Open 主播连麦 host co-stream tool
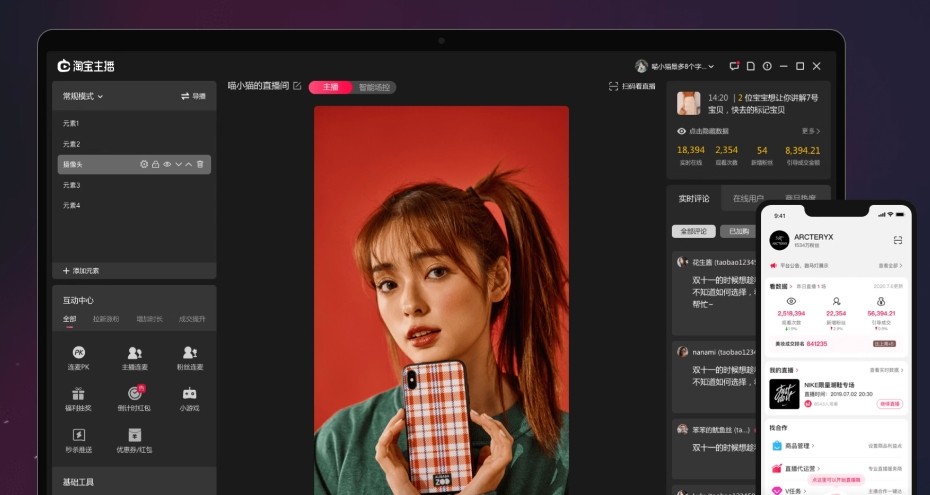Viewport: 930px width, 495px height. [x=135, y=358]
